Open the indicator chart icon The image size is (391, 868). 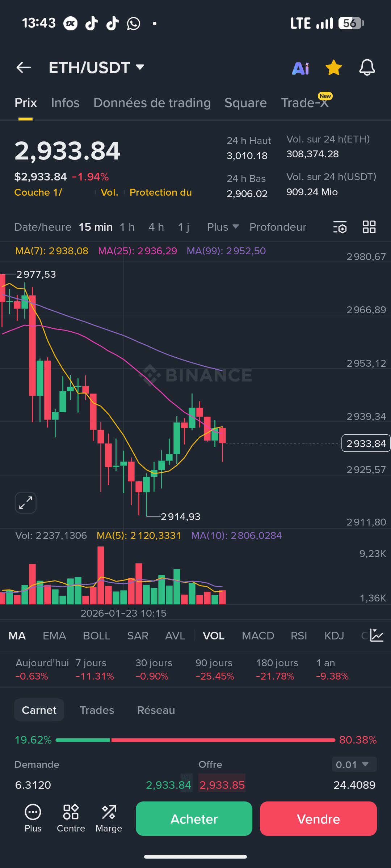377,635
